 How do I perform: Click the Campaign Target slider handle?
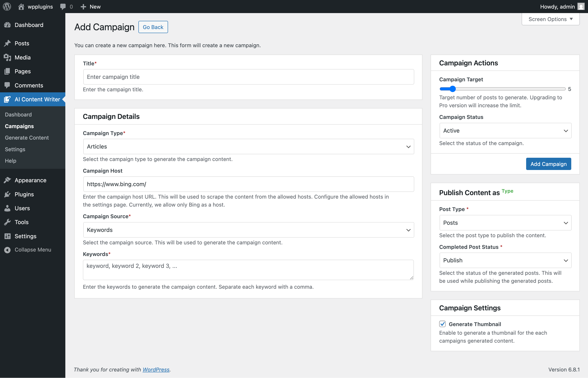452,89
